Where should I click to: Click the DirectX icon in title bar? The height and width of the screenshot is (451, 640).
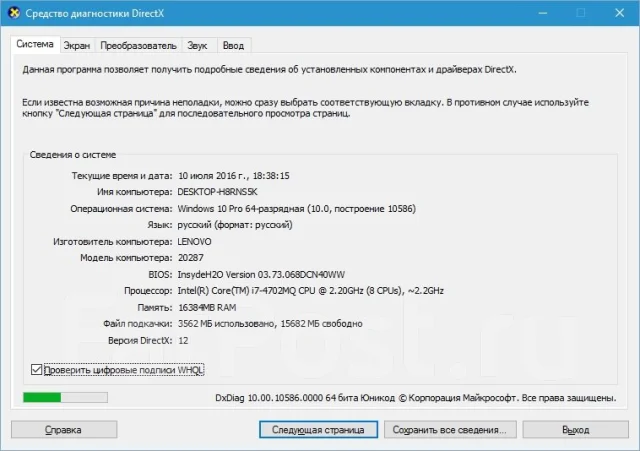(14, 13)
